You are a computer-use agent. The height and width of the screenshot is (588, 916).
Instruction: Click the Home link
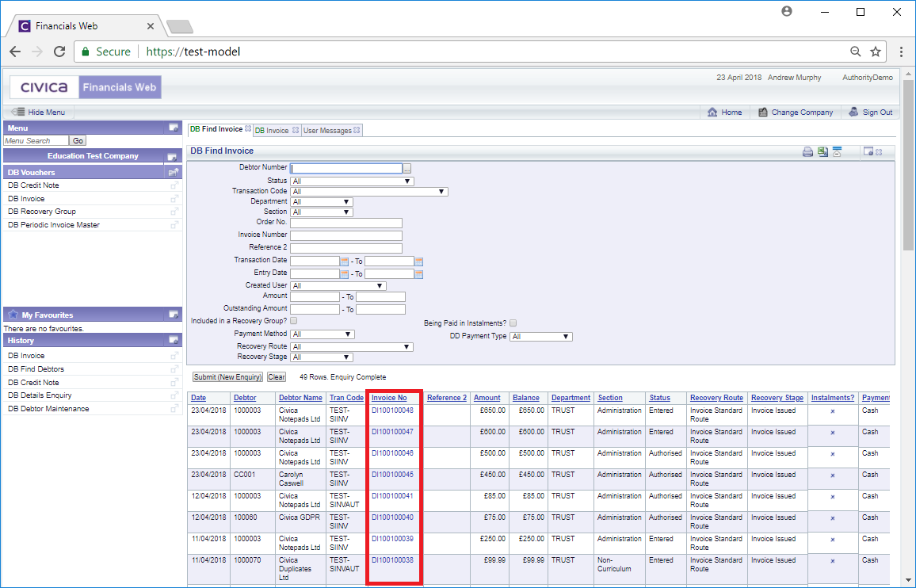pos(725,113)
